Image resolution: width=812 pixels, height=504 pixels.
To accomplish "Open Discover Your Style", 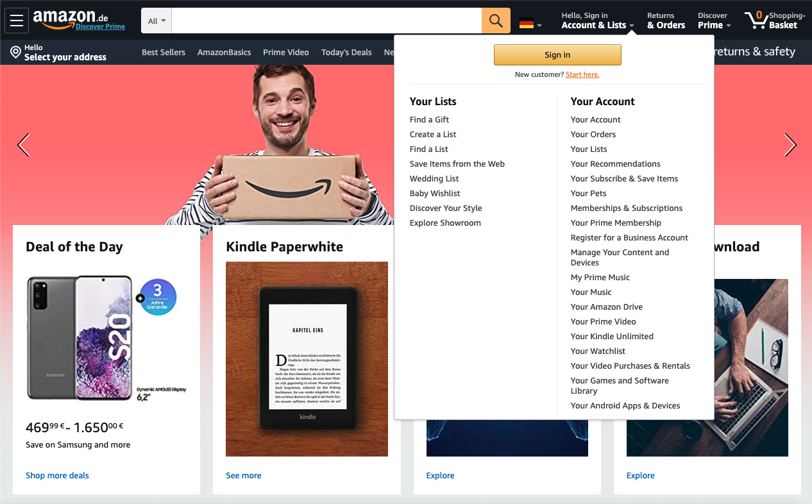I will (446, 208).
